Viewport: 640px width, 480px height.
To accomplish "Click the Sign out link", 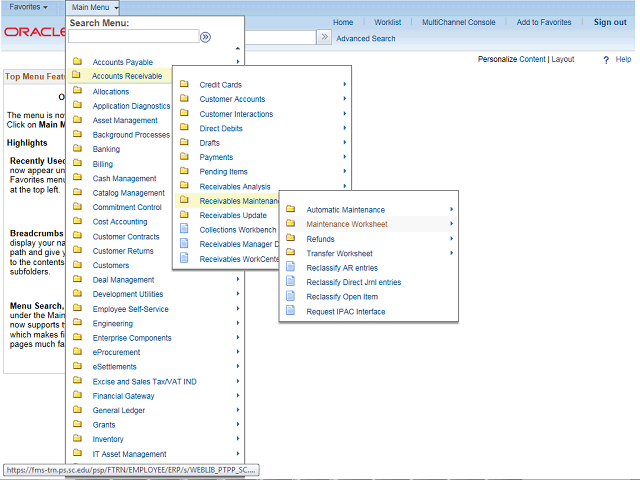I will click(610, 22).
